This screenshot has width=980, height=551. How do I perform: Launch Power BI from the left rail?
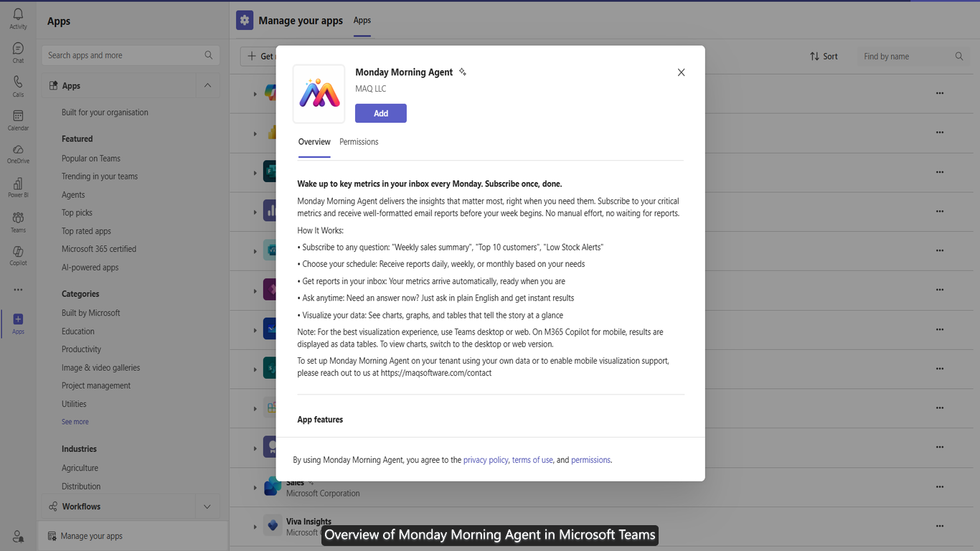pos(18,187)
